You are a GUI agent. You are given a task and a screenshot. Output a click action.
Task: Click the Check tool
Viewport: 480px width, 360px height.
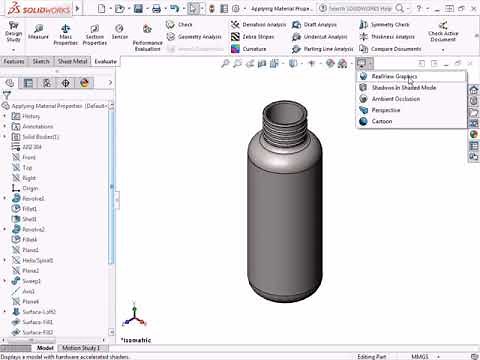pos(179,24)
